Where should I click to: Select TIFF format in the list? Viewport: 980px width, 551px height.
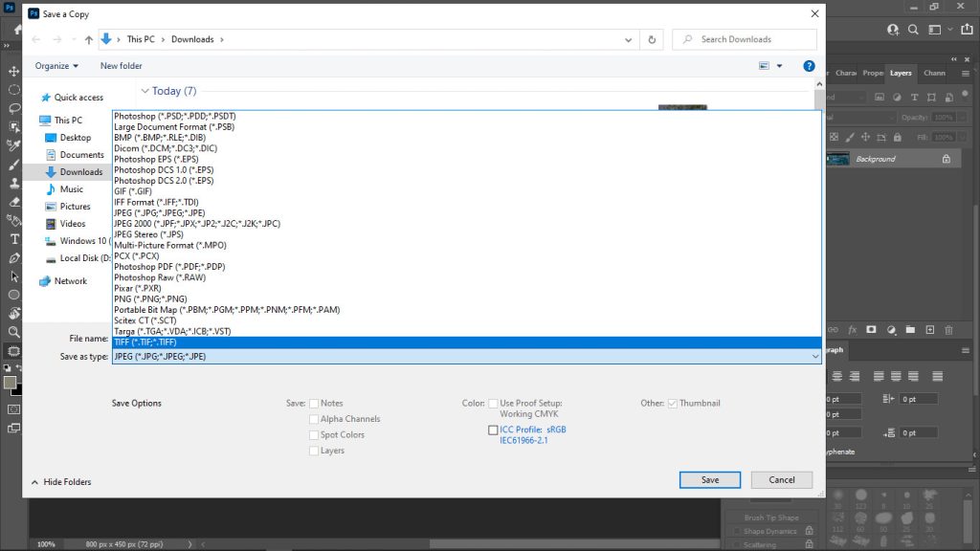click(145, 342)
